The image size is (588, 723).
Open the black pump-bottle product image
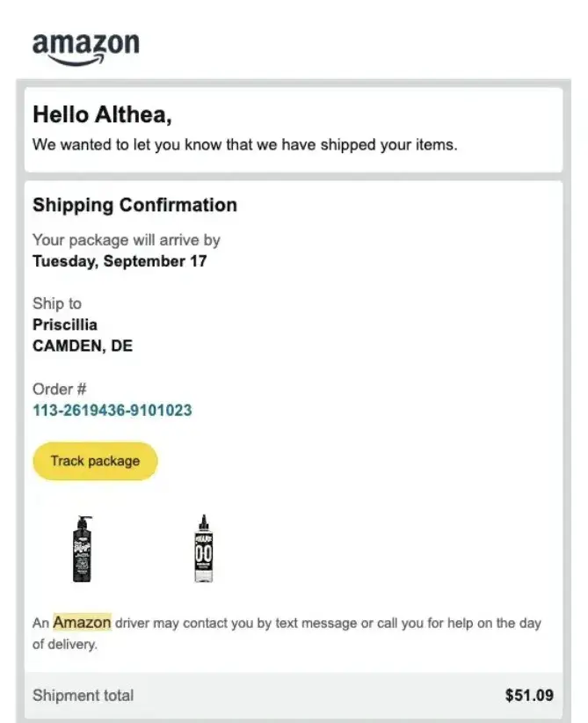80,550
